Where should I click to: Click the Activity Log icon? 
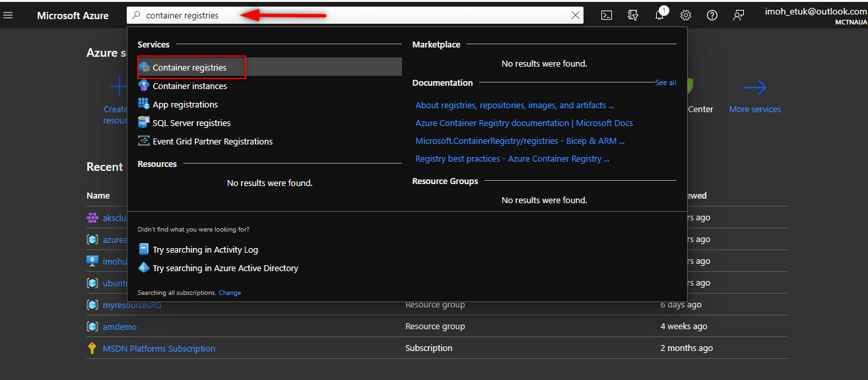[x=144, y=249]
